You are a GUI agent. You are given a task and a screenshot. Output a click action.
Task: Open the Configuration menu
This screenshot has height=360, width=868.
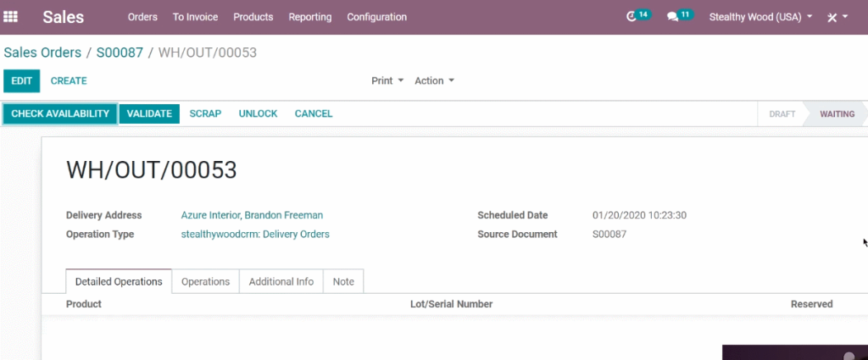(x=376, y=17)
